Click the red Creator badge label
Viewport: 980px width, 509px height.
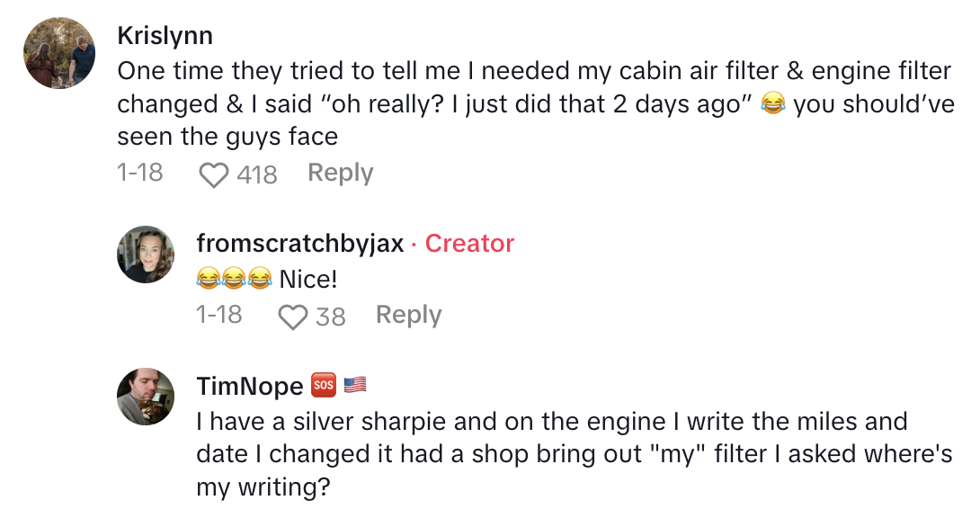469,243
